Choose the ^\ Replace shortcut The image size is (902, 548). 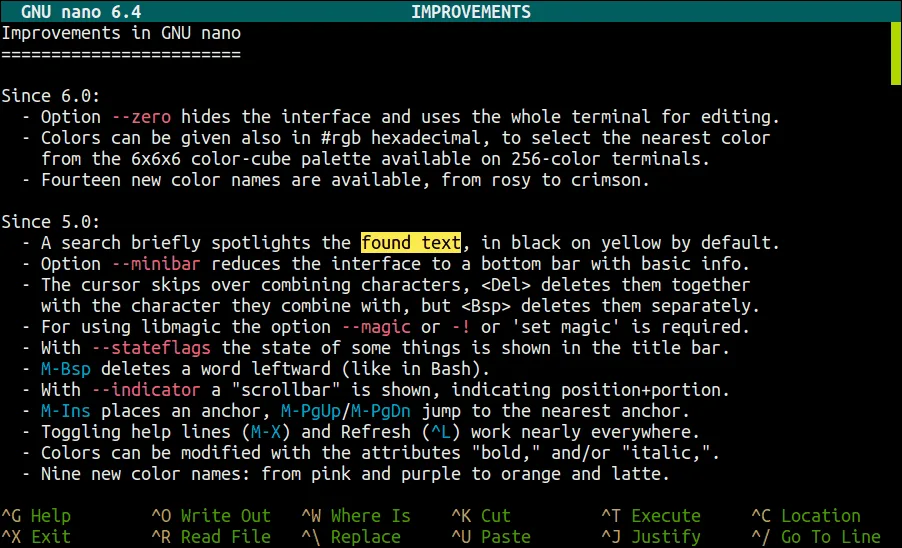tap(351, 536)
